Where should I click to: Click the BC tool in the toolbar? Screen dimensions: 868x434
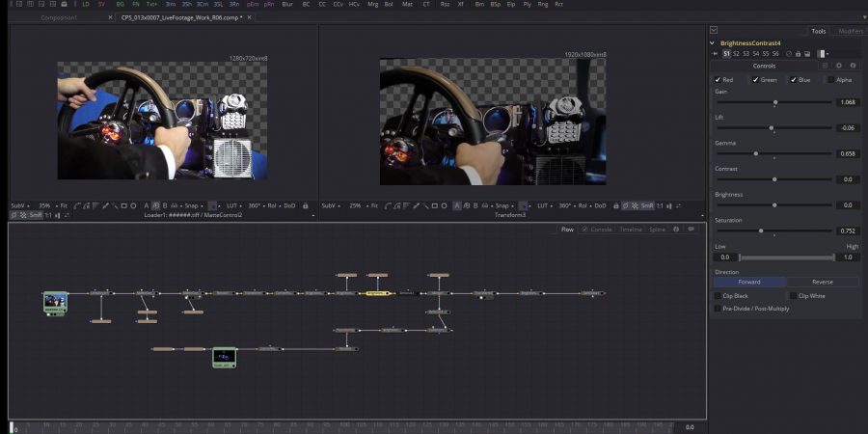307,5
